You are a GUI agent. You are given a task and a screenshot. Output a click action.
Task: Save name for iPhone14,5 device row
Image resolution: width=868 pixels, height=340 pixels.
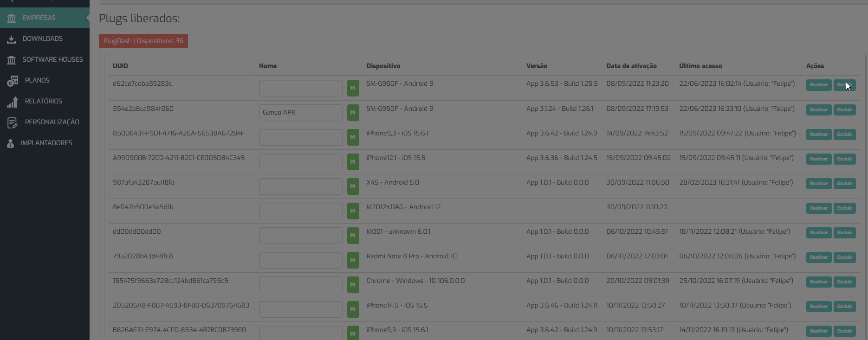353,309
